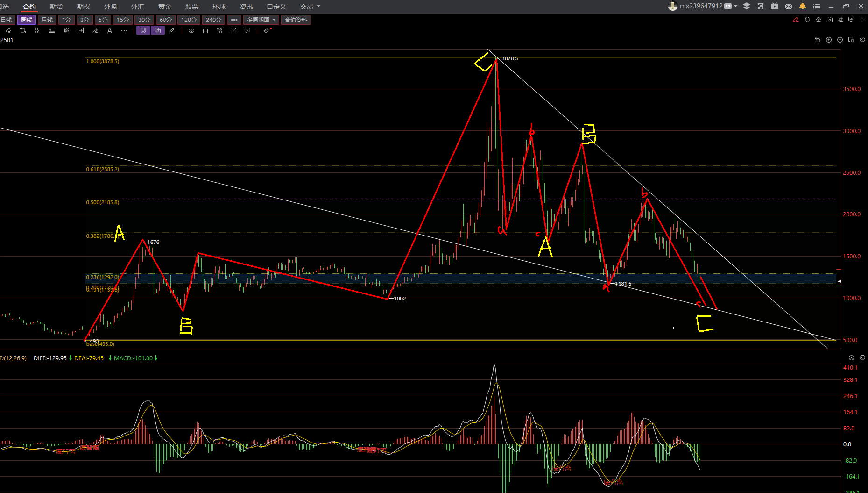The height and width of the screenshot is (493, 868).
Task: Switch chart to 3分 period
Action: (85, 20)
